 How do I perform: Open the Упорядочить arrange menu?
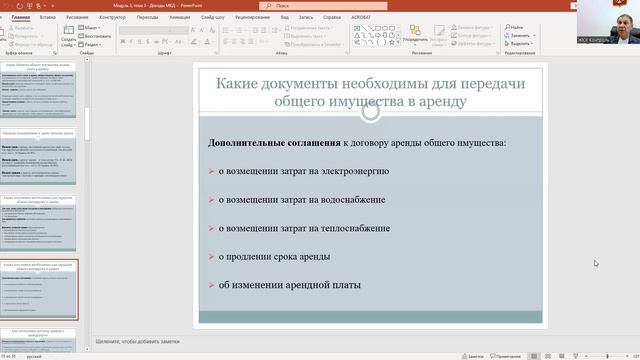click(415, 35)
